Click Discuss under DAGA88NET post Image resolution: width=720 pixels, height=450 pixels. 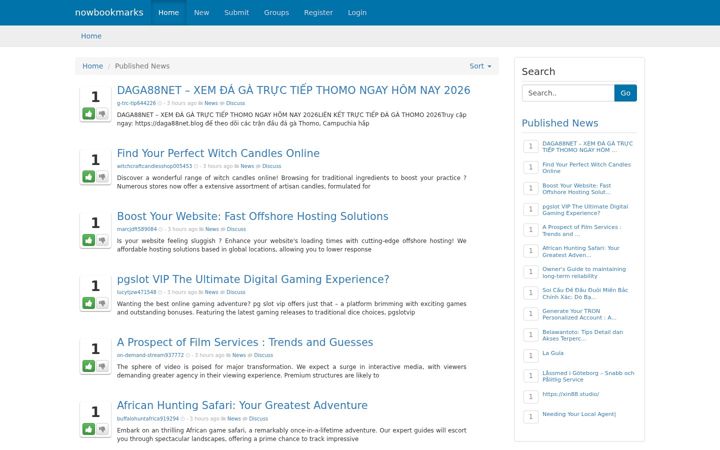click(x=235, y=103)
